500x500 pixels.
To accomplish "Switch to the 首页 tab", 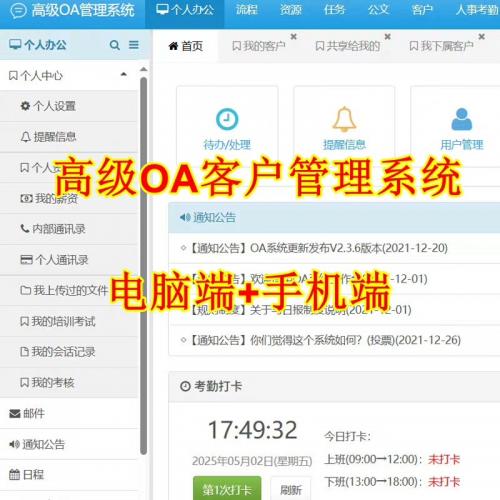I will pyautogui.click(x=186, y=46).
